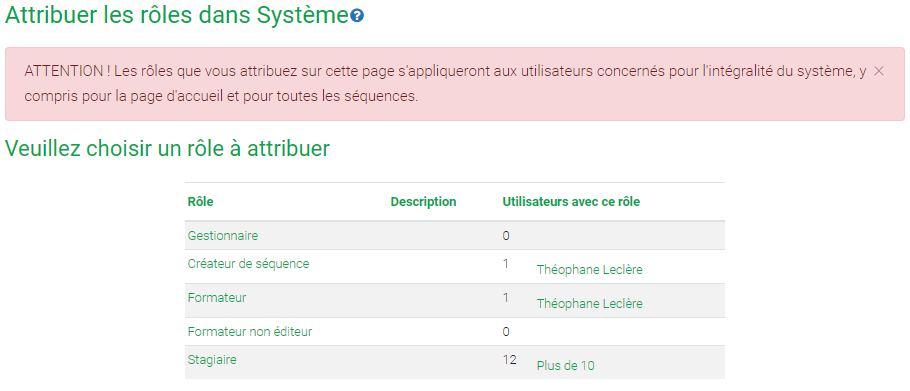910x391 pixels.
Task: Choose the Formateur role link
Action: point(217,298)
